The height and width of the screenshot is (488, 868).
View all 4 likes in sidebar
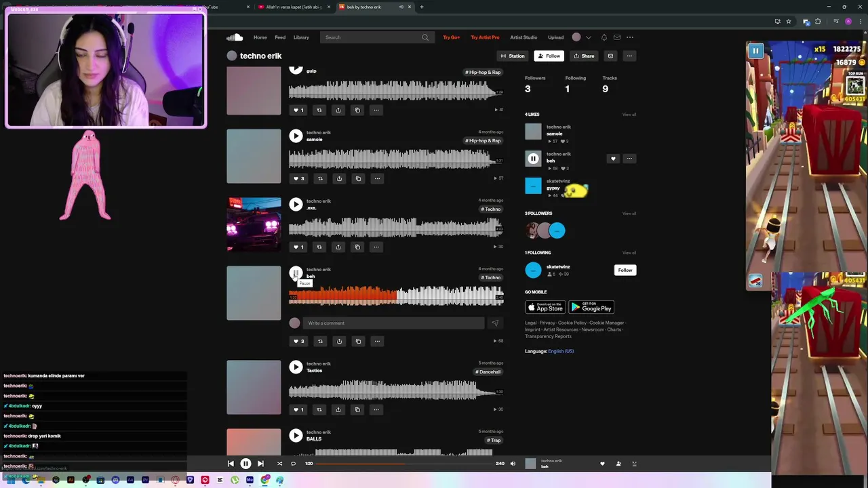click(629, 115)
